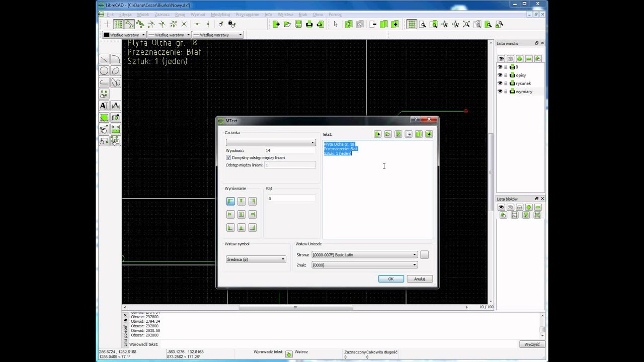Click the horizontal canvas scrollbar
Screen dimensions: 644x362
(x=296, y=307)
